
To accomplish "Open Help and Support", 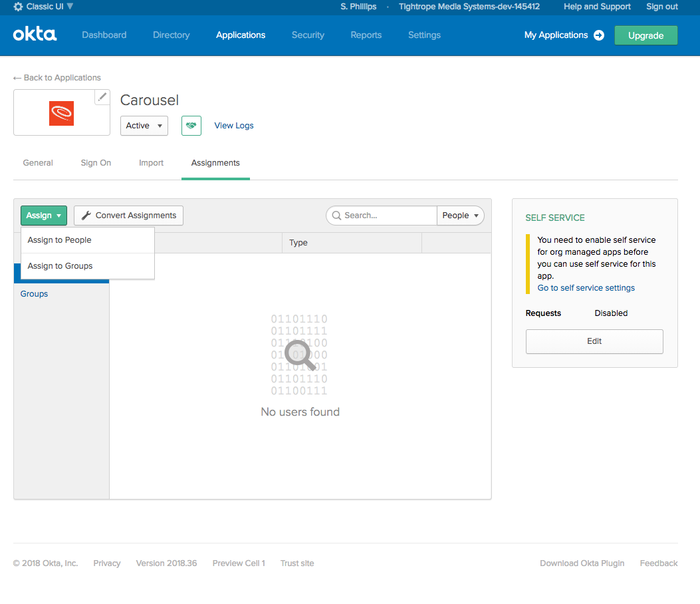I will point(597,6).
